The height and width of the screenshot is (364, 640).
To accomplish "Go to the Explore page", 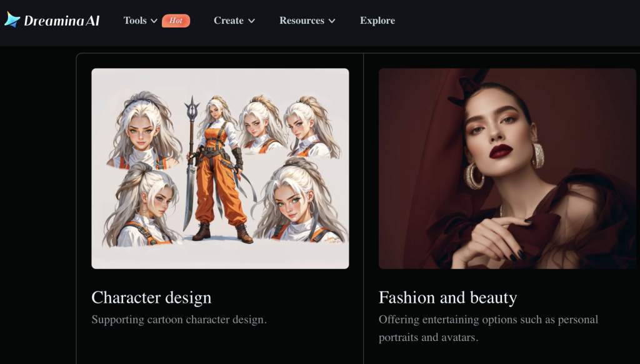I will (x=377, y=21).
